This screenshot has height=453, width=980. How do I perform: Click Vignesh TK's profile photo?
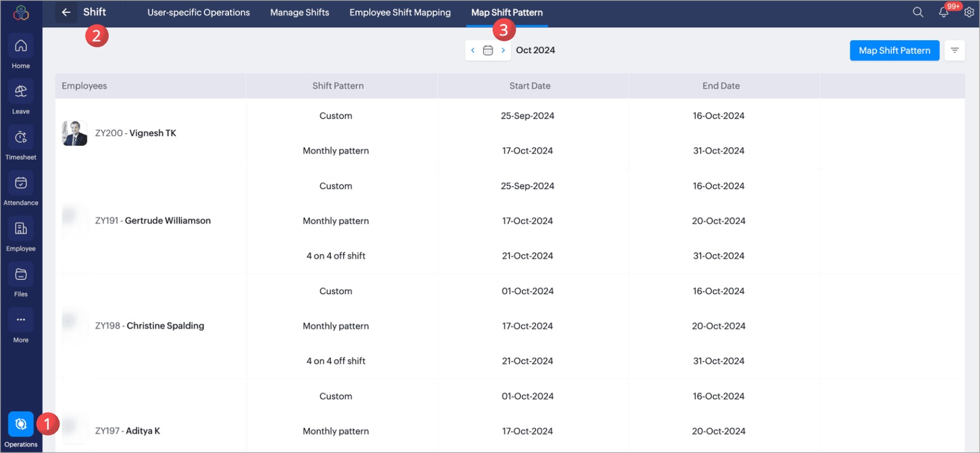coord(75,133)
